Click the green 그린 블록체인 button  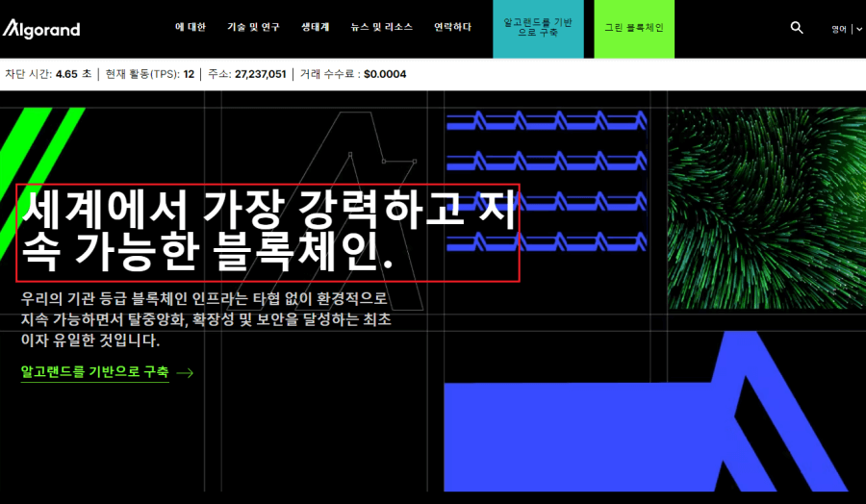(x=634, y=29)
